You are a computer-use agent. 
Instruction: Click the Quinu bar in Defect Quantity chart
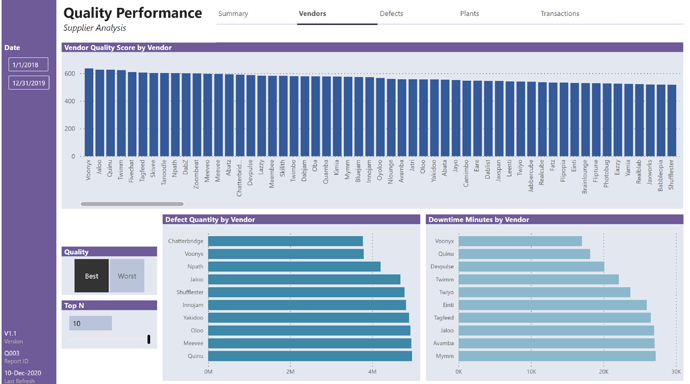(x=310, y=356)
